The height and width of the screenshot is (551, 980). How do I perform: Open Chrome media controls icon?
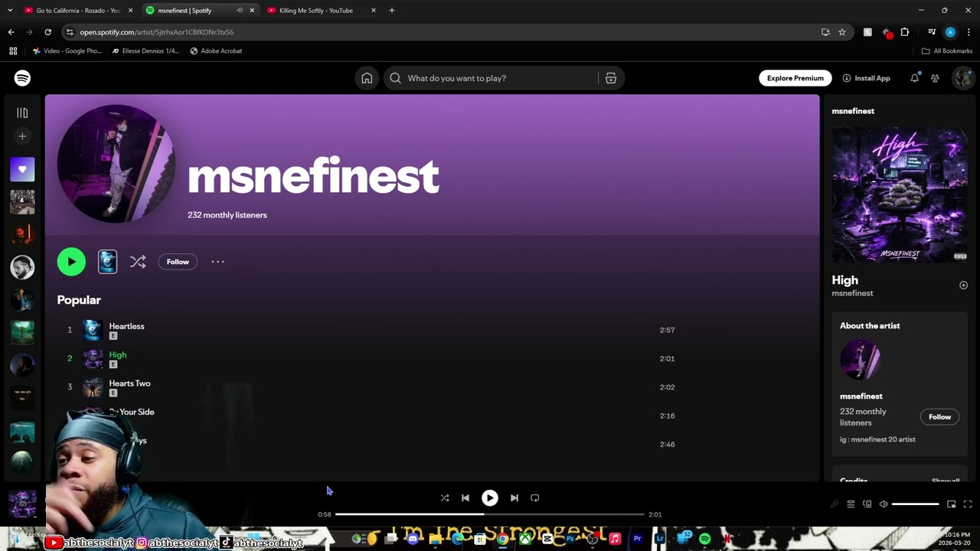[932, 32]
